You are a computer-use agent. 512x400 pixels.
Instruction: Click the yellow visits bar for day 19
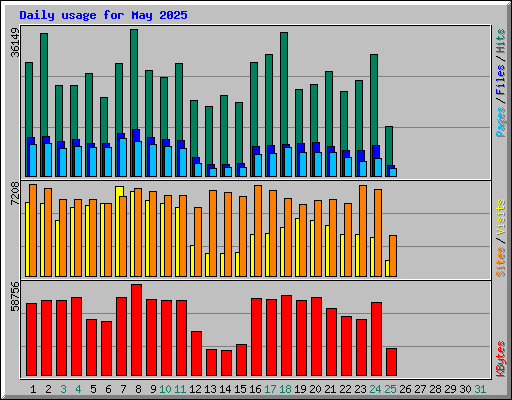[x=297, y=247]
